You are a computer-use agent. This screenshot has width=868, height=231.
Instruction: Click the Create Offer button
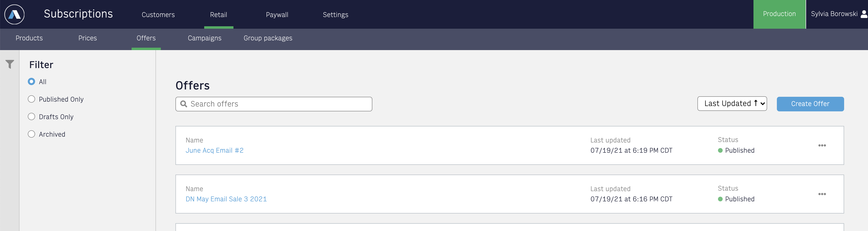coord(810,104)
